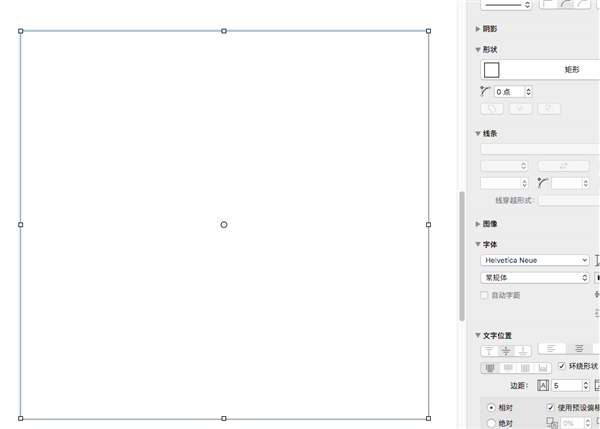Select the 绝对 radio button
Viewport: 600px width, 429px height.
(x=490, y=423)
